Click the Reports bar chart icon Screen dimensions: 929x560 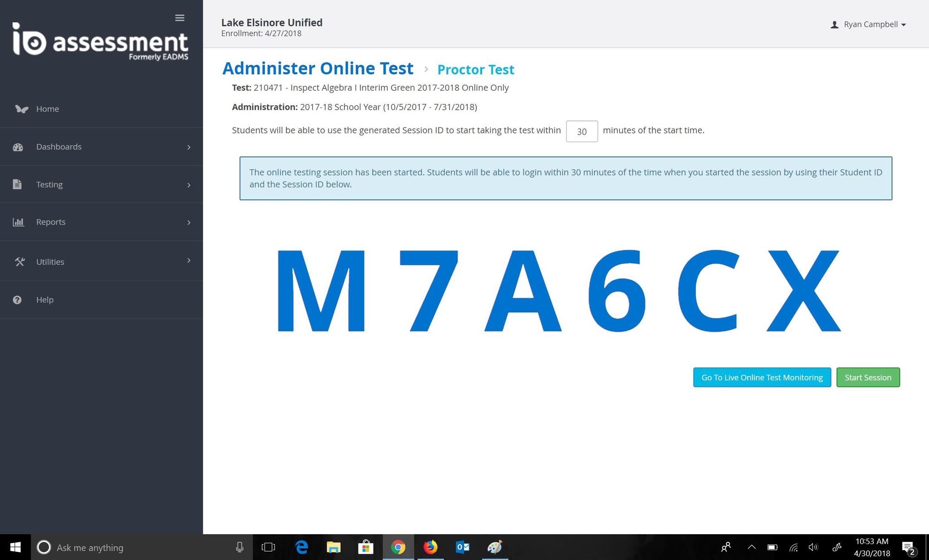(18, 222)
